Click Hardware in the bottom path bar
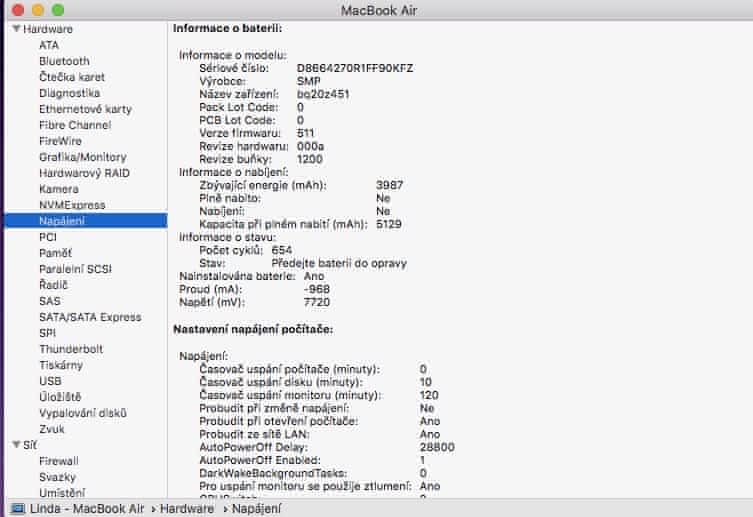753x517 pixels. [187, 509]
